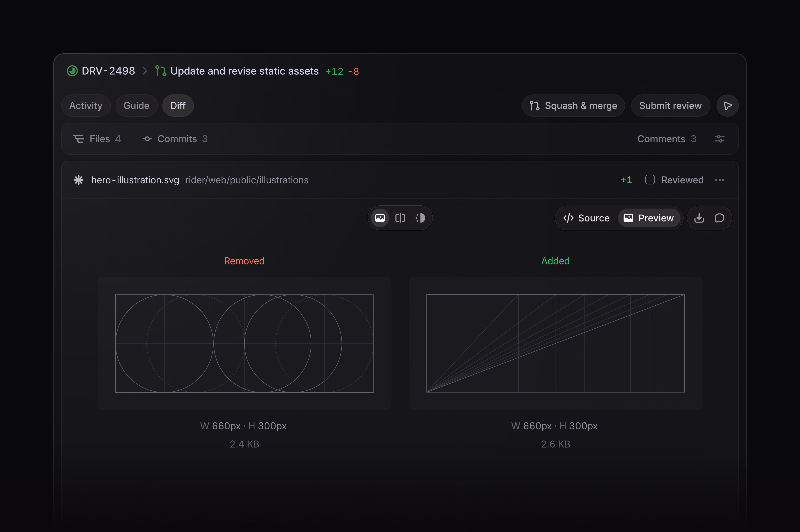Click the Squash & merge button

573,106
